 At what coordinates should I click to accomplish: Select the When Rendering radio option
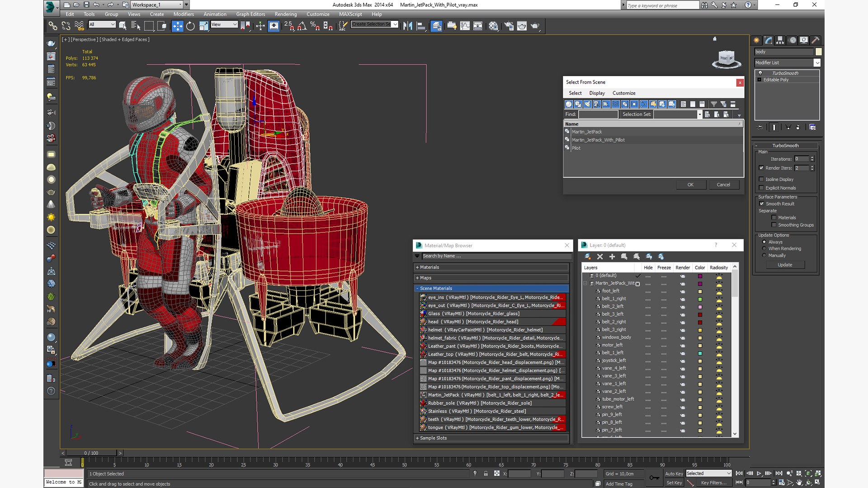pos(764,249)
